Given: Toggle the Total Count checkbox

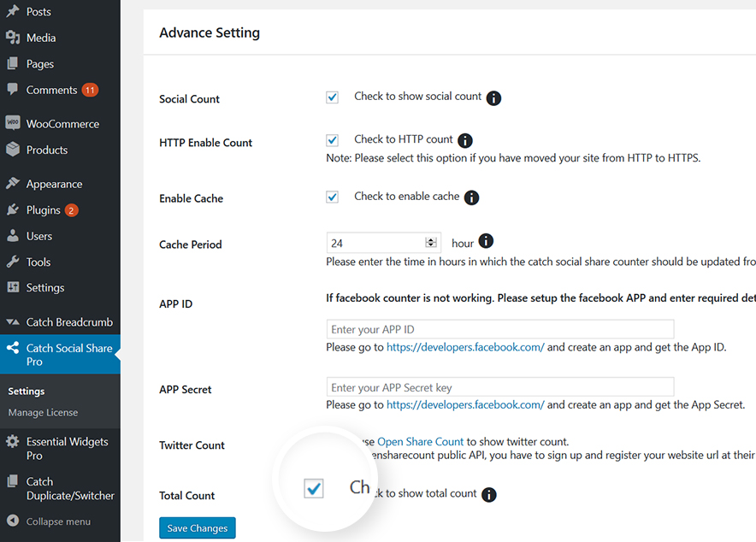Looking at the screenshot, I should coord(314,488).
